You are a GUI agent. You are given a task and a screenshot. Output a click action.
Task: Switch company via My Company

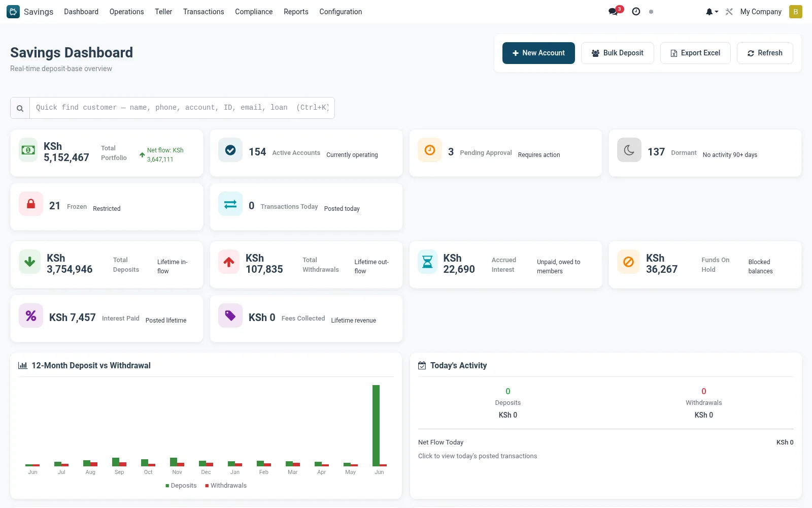[761, 12]
